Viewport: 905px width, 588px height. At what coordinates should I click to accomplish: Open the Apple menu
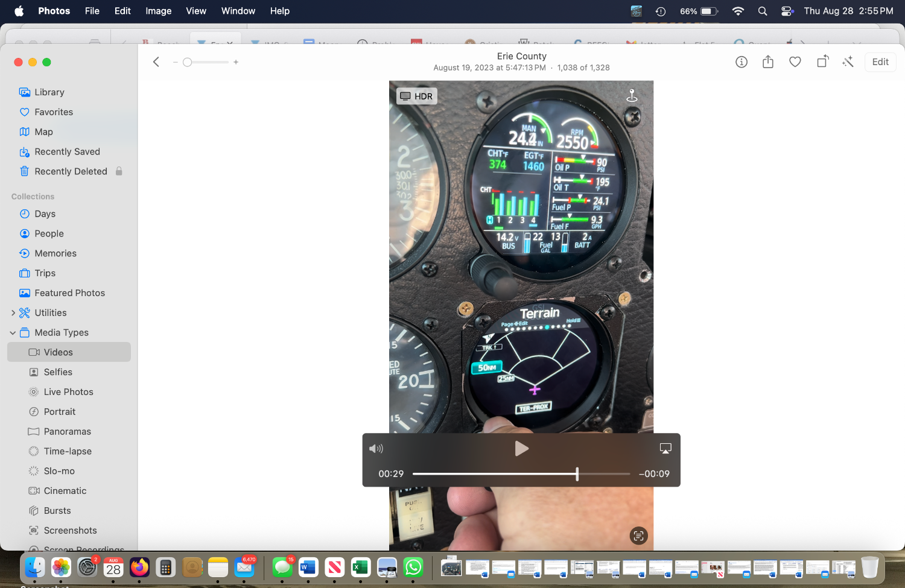coord(19,11)
